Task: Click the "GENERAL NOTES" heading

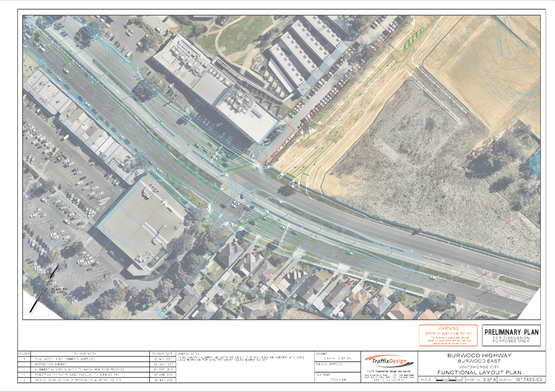Action: (188, 354)
